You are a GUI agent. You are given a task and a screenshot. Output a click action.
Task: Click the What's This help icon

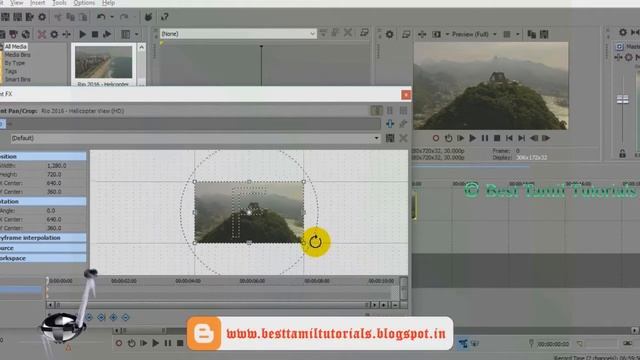tap(164, 17)
